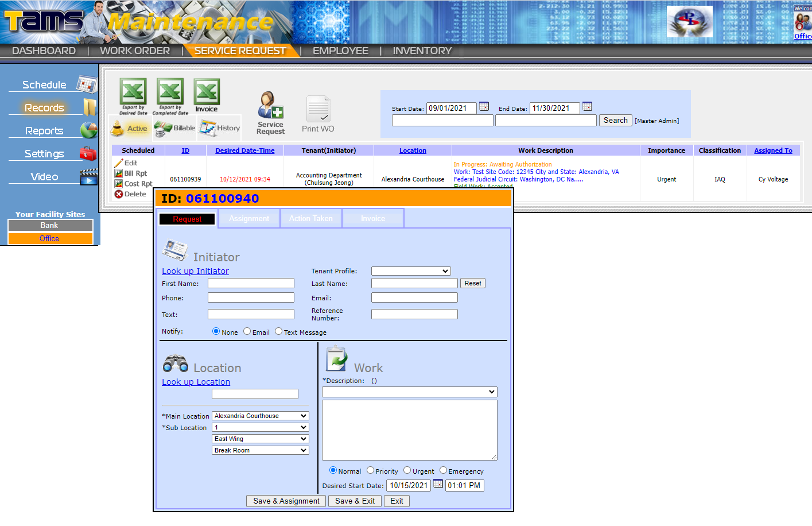Expand the East Wing location dropdown
The height and width of the screenshot is (526, 812).
pos(260,438)
